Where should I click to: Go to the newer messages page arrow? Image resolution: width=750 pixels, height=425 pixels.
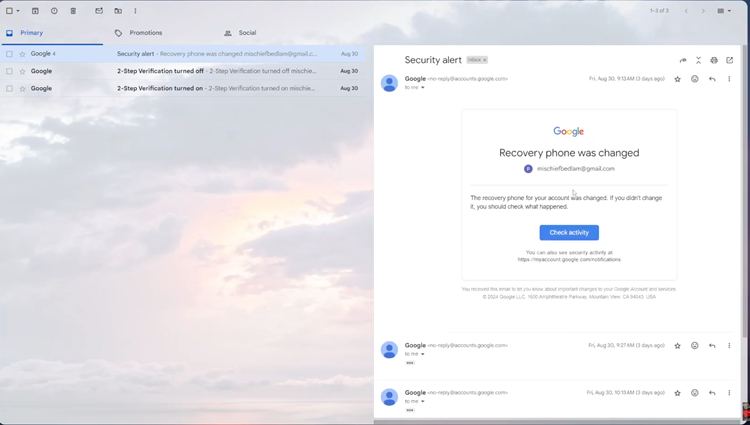click(x=686, y=11)
